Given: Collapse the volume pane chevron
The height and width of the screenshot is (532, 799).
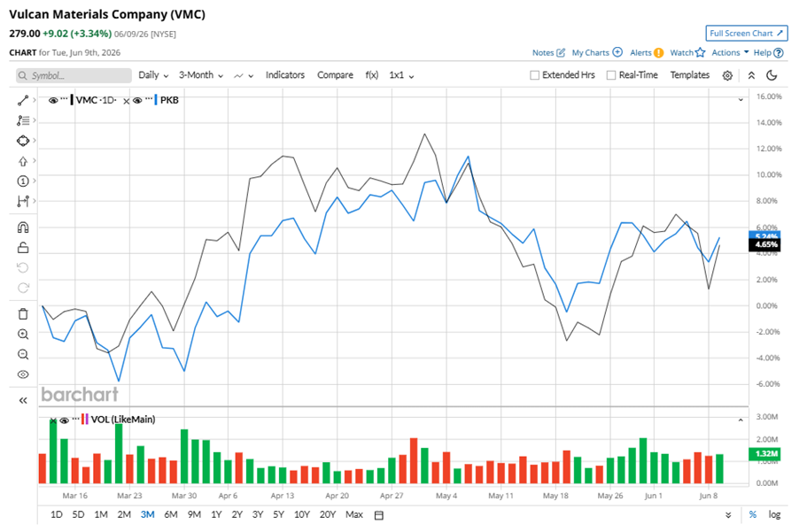Looking at the screenshot, I should point(741,420).
